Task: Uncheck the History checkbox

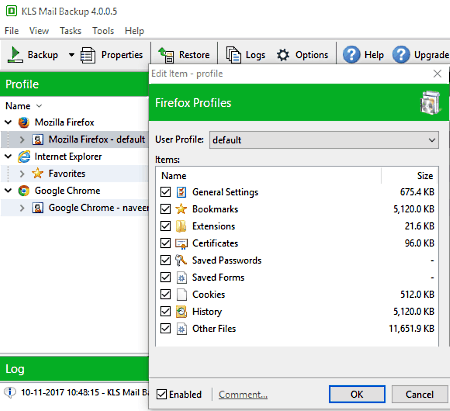Action: 165,311
